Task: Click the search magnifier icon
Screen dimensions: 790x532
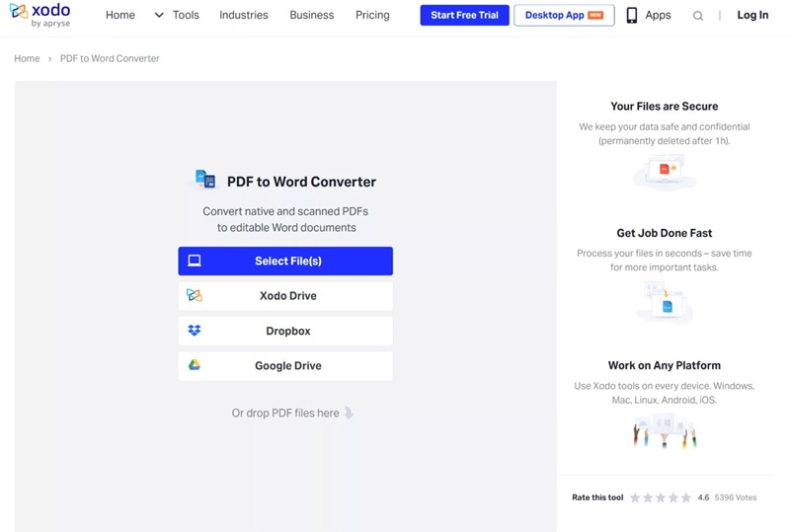Action: point(698,16)
